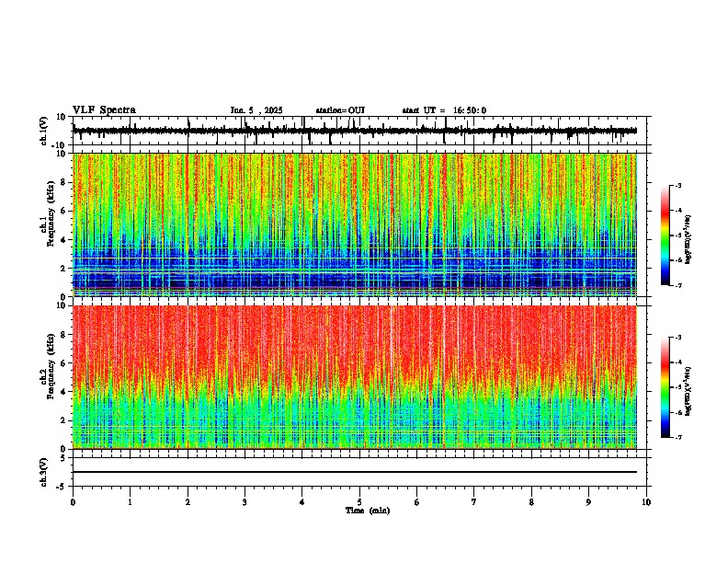Click the "4" kHz tick of ch.2 spectrogram
This screenshot has height=563, width=728.
(64, 392)
